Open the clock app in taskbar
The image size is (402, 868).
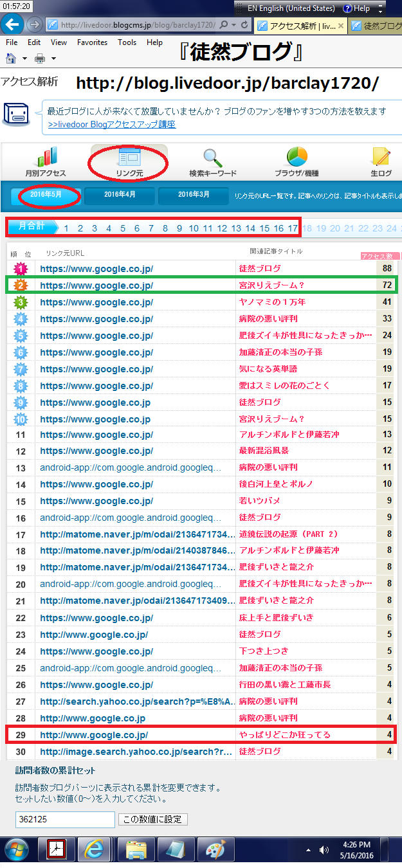57,849
